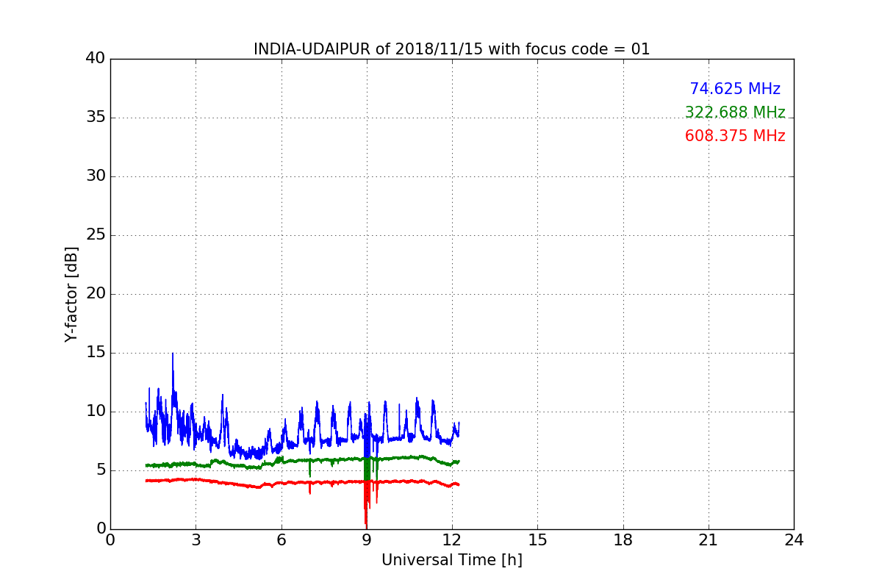The height and width of the screenshot is (588, 882).
Task: Select the 322.688 MHz legend label
Action: coord(735,112)
